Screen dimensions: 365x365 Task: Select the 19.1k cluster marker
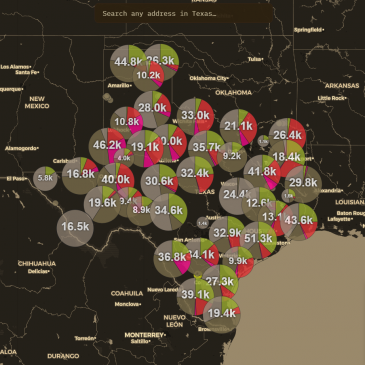pos(145,148)
